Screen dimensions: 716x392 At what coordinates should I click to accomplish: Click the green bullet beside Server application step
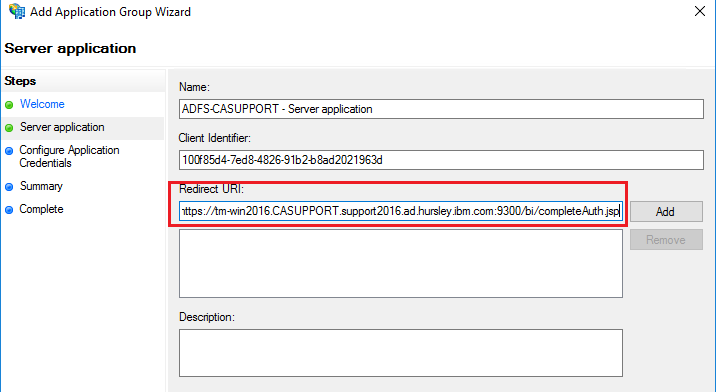tap(9, 128)
